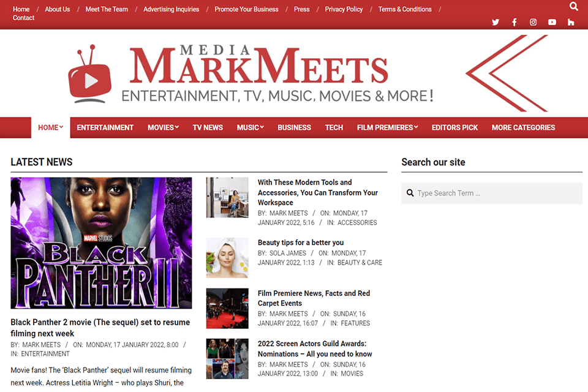Open ENTERTAINMENT category under Black Panther article

coord(45,354)
